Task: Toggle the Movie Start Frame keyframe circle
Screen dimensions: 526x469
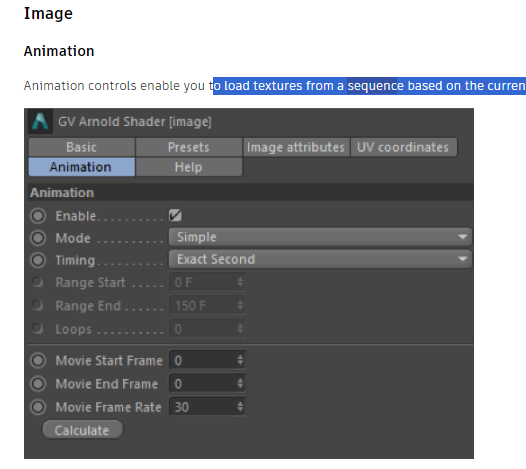Action: [x=38, y=360]
